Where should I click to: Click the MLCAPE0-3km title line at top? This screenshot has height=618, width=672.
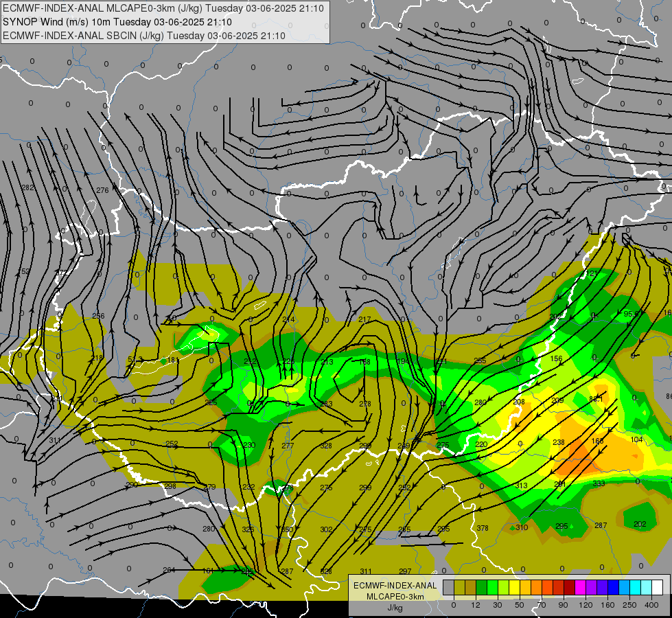tap(163, 8)
